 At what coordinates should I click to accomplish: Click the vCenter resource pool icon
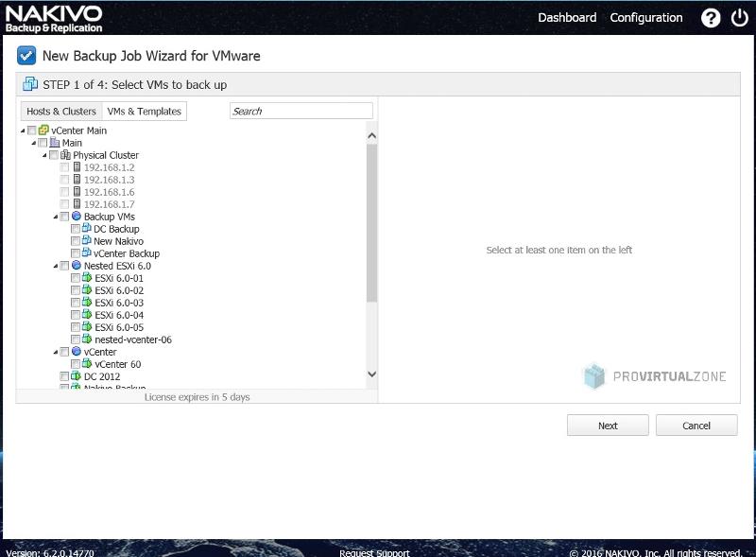tap(77, 352)
